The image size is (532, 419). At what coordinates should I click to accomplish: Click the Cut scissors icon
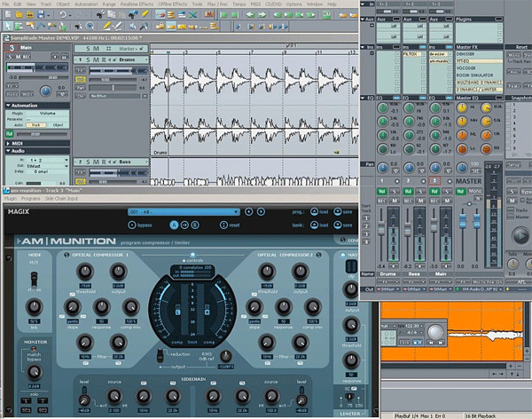[x=100, y=14]
